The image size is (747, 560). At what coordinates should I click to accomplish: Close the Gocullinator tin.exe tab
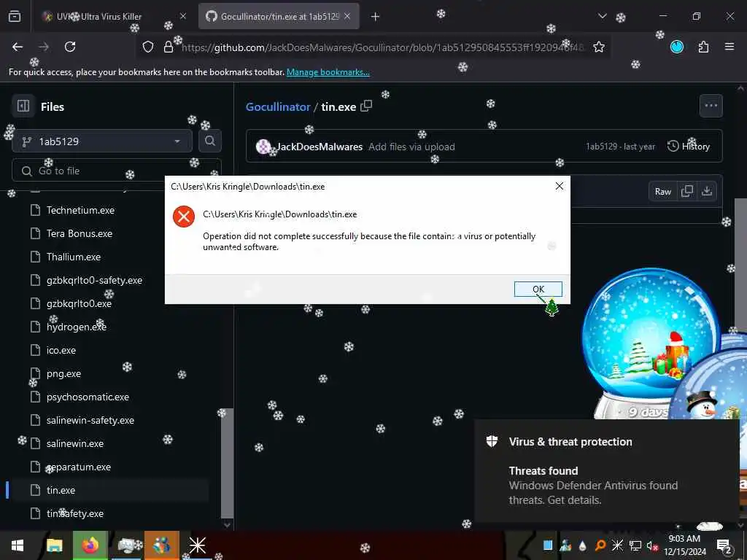tap(347, 16)
